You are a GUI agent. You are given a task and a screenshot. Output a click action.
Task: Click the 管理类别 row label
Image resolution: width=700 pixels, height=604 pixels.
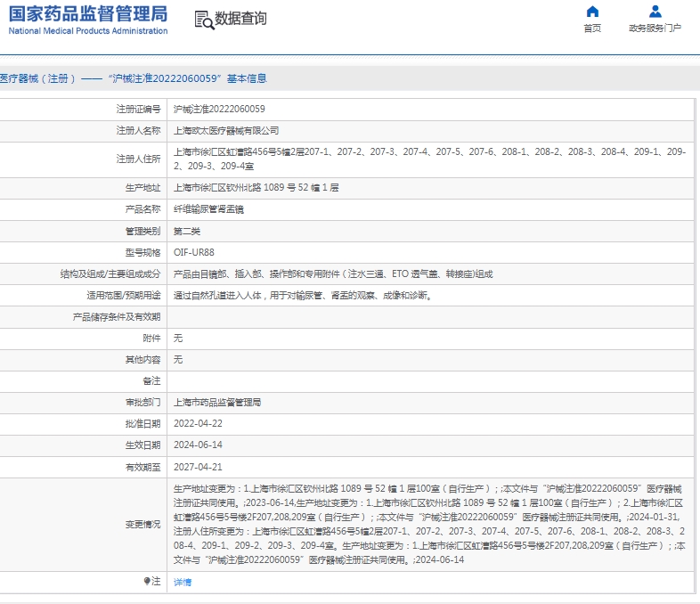(142, 232)
